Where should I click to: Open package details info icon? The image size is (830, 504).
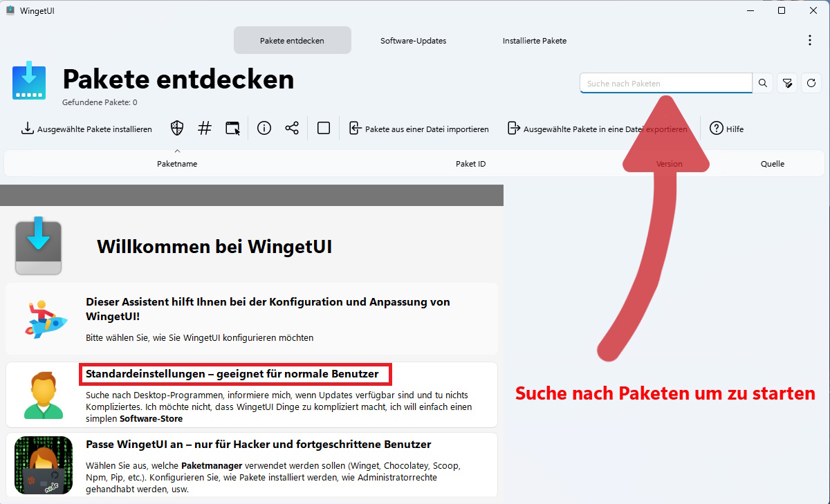point(264,129)
